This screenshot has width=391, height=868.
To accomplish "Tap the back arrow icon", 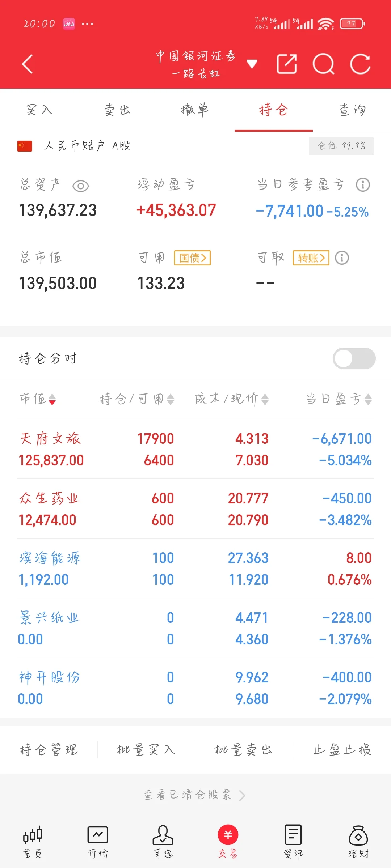I will (x=28, y=64).
